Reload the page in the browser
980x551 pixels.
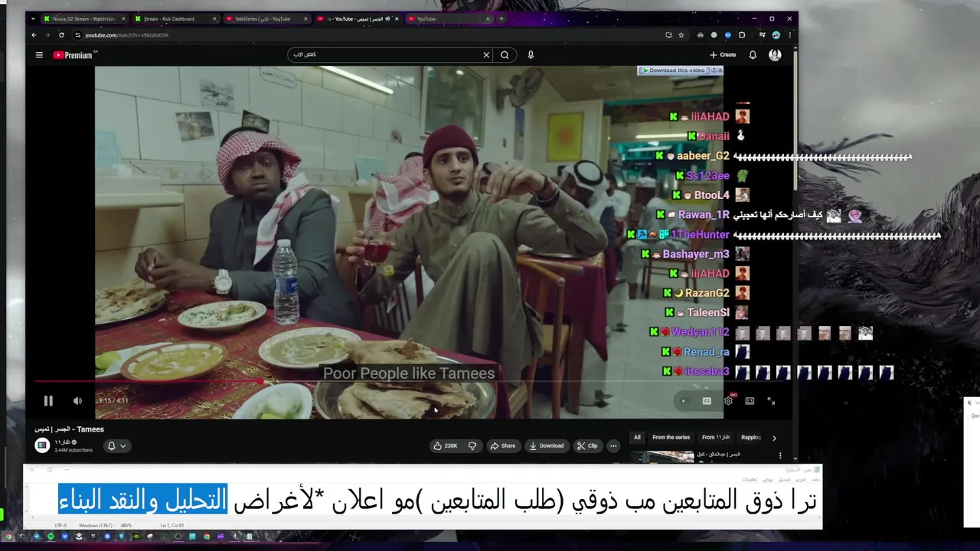[x=61, y=35]
